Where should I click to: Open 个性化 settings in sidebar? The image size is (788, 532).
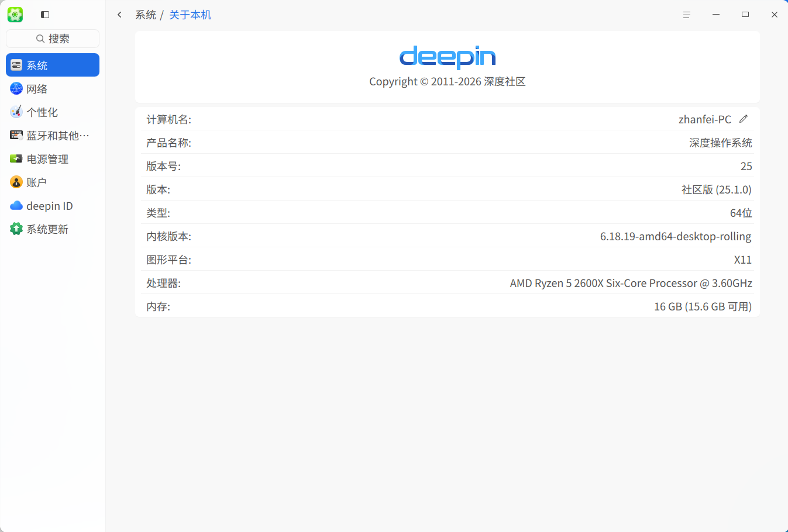[x=53, y=112]
